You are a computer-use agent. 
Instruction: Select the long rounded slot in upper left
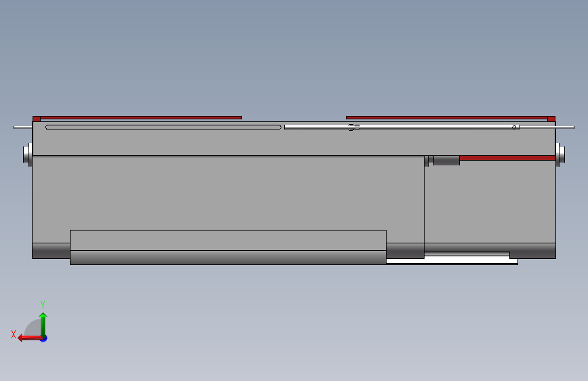pyautogui.click(x=163, y=127)
